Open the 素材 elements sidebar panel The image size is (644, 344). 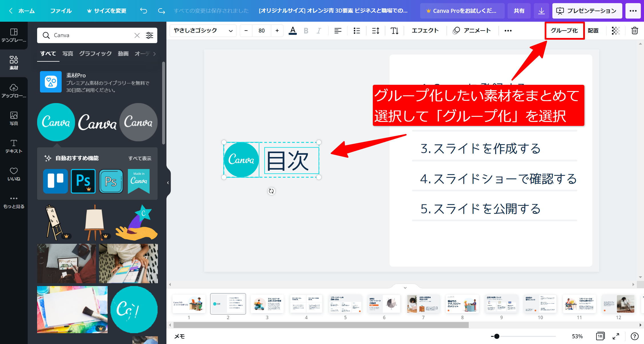14,63
